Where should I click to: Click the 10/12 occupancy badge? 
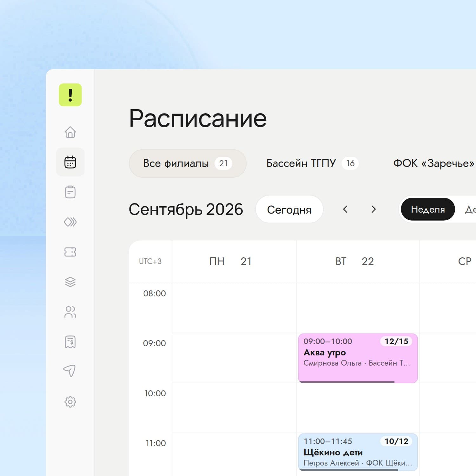396,441
